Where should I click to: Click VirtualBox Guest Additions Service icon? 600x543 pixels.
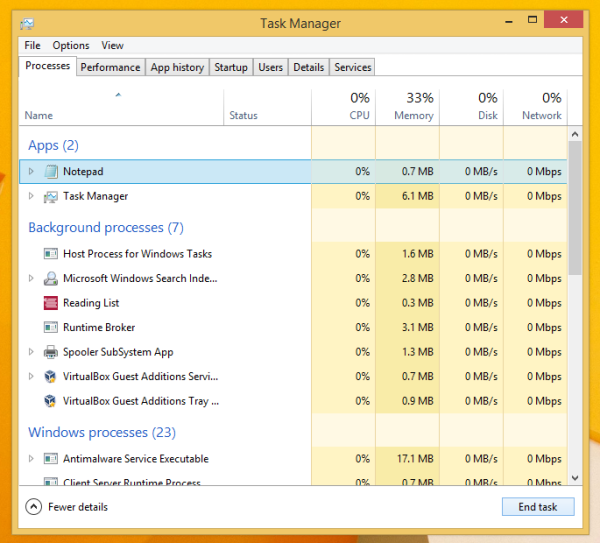pyautogui.click(x=50, y=377)
